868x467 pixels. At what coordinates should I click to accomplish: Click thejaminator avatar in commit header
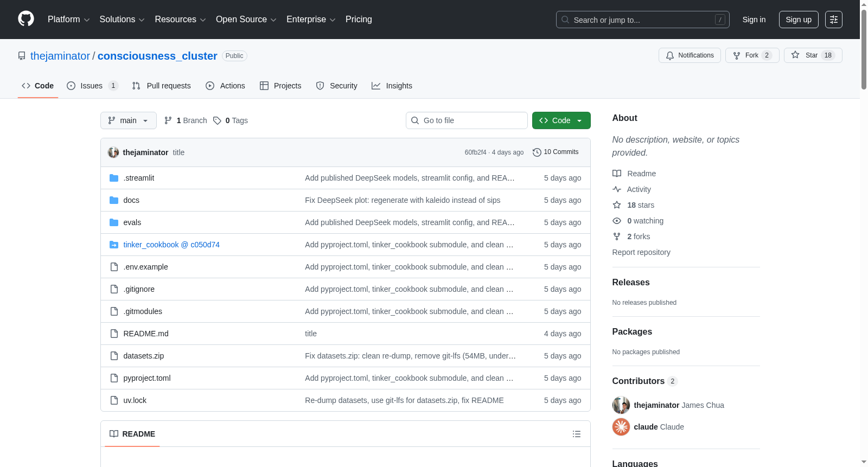pyautogui.click(x=113, y=152)
